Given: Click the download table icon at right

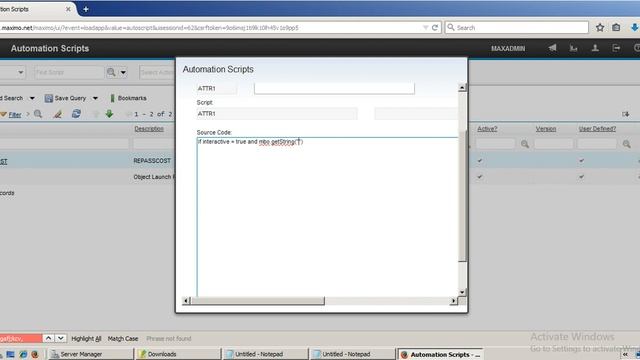Looking at the screenshot, I should pyautogui.click(x=626, y=114).
